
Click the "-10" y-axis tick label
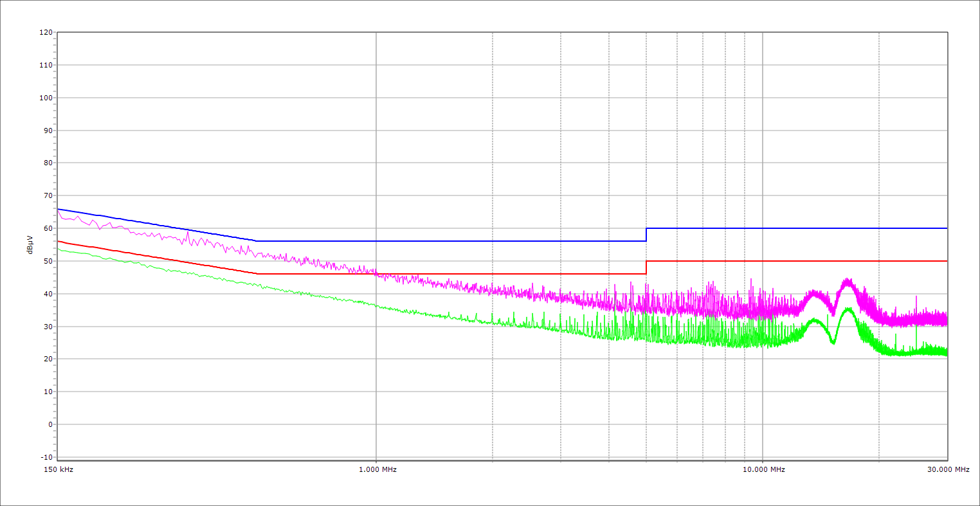click(46, 457)
